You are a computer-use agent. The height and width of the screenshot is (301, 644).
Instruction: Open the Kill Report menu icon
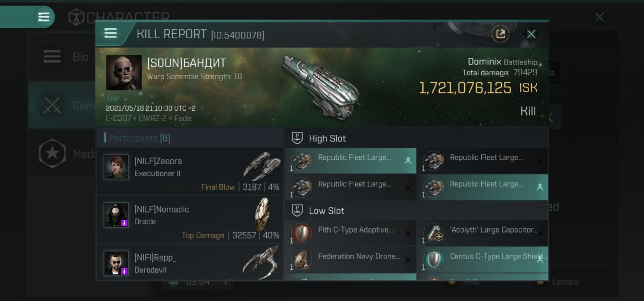point(110,33)
